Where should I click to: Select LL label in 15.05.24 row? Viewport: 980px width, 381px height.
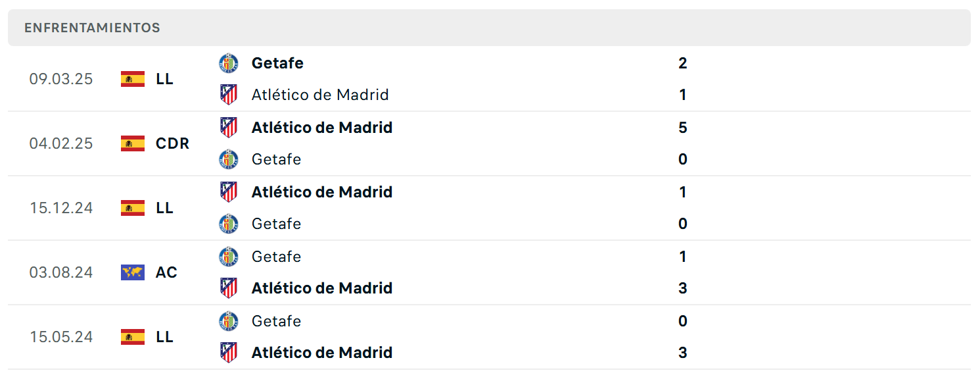click(x=164, y=337)
